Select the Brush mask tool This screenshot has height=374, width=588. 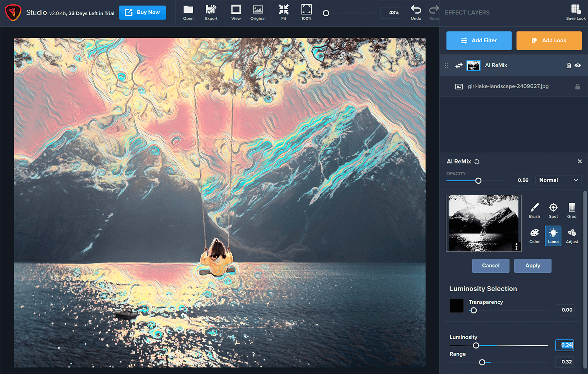(534, 210)
